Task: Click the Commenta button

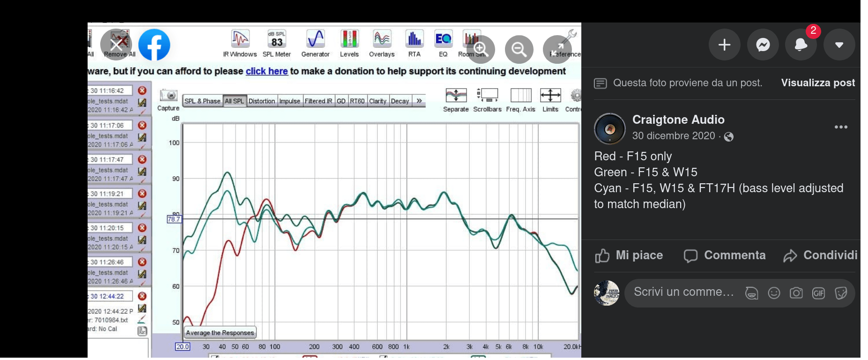Action: click(725, 255)
